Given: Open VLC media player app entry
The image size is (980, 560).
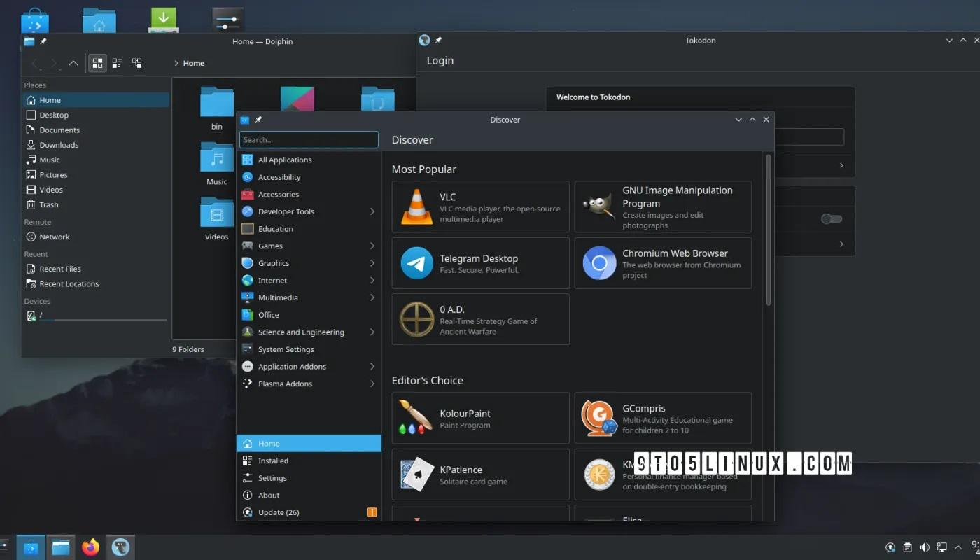Looking at the screenshot, I should tap(480, 206).
